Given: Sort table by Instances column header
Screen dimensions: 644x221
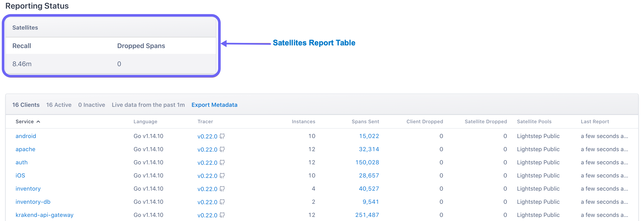Looking at the screenshot, I should [x=303, y=122].
